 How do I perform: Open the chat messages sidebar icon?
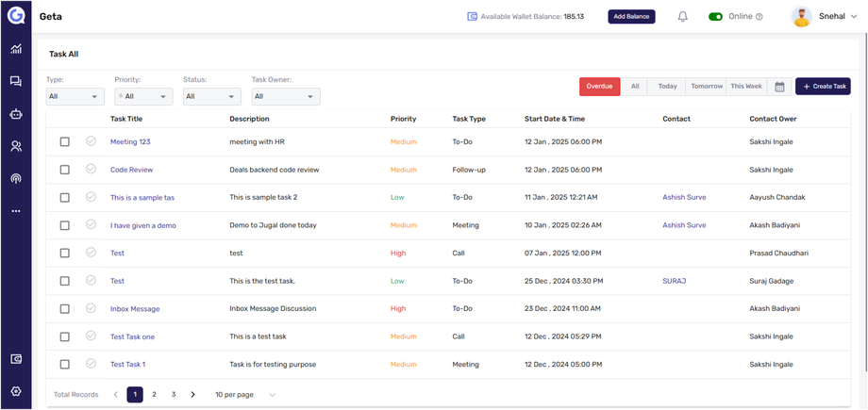tap(16, 82)
